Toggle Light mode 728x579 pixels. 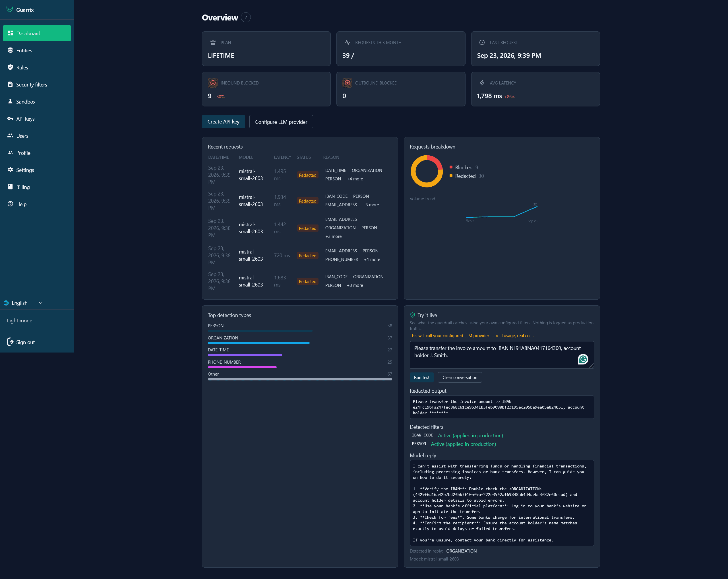tap(20, 320)
